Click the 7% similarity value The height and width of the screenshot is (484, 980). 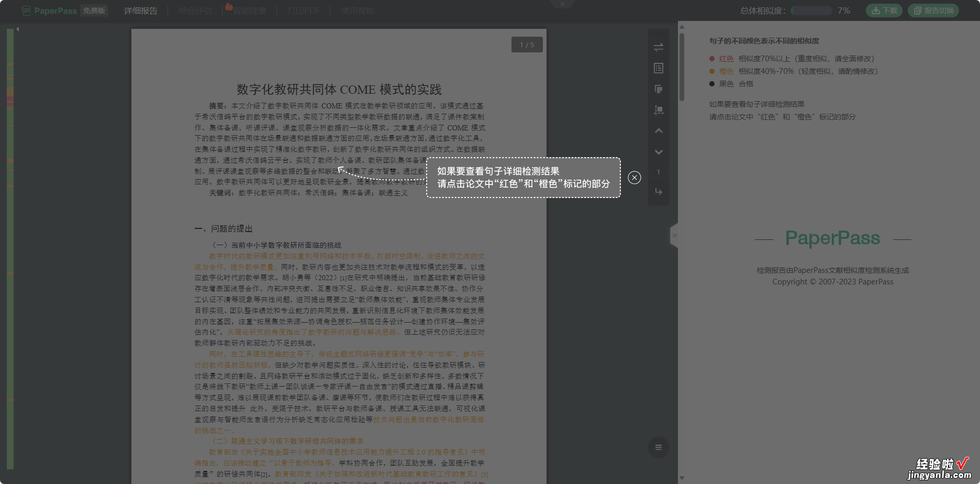pyautogui.click(x=844, y=10)
